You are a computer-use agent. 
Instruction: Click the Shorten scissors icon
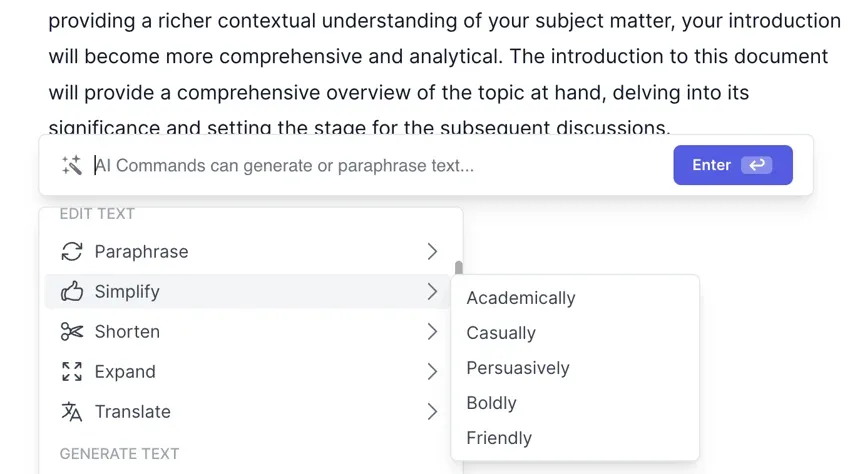(71, 332)
